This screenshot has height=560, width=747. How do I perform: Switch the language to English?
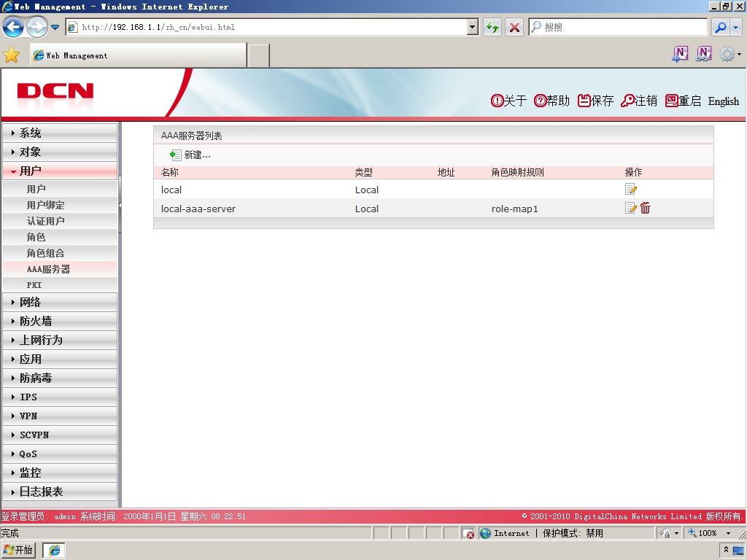pyautogui.click(x=723, y=101)
